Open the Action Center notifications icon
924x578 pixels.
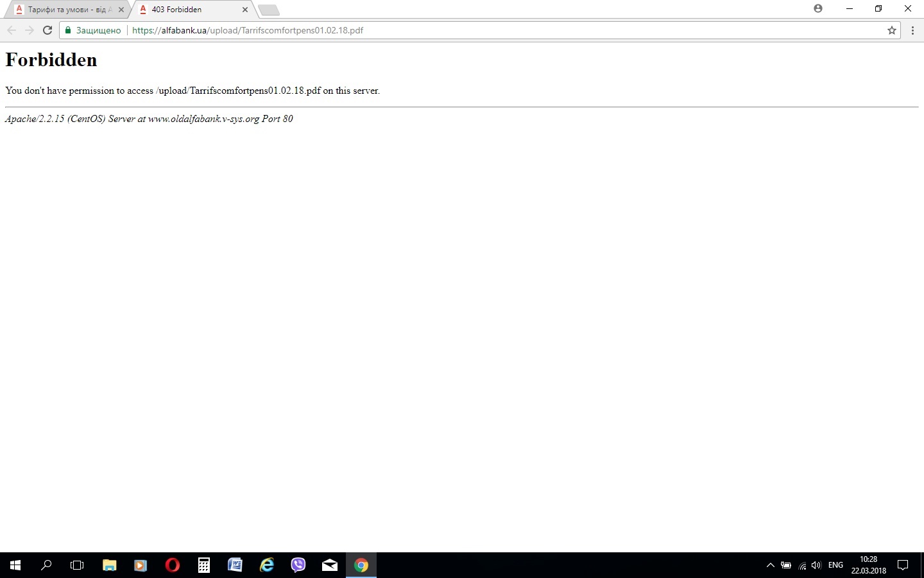[903, 565]
